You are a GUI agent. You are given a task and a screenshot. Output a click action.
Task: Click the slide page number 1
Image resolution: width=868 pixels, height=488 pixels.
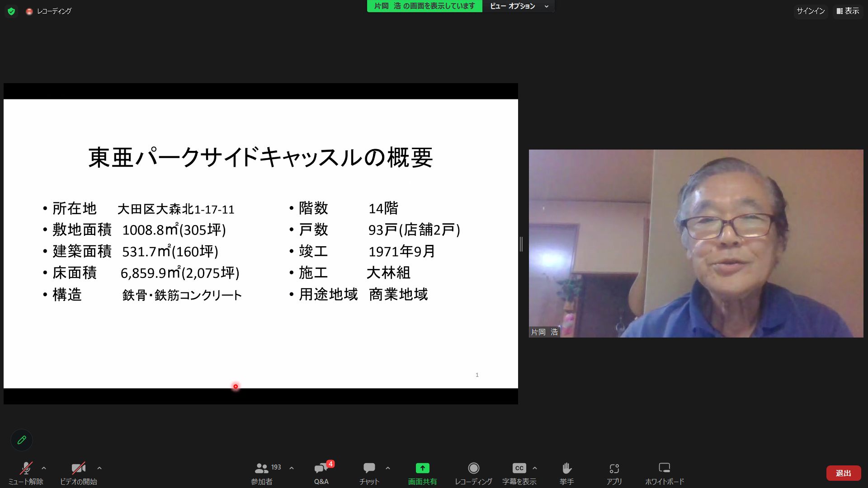477,375
